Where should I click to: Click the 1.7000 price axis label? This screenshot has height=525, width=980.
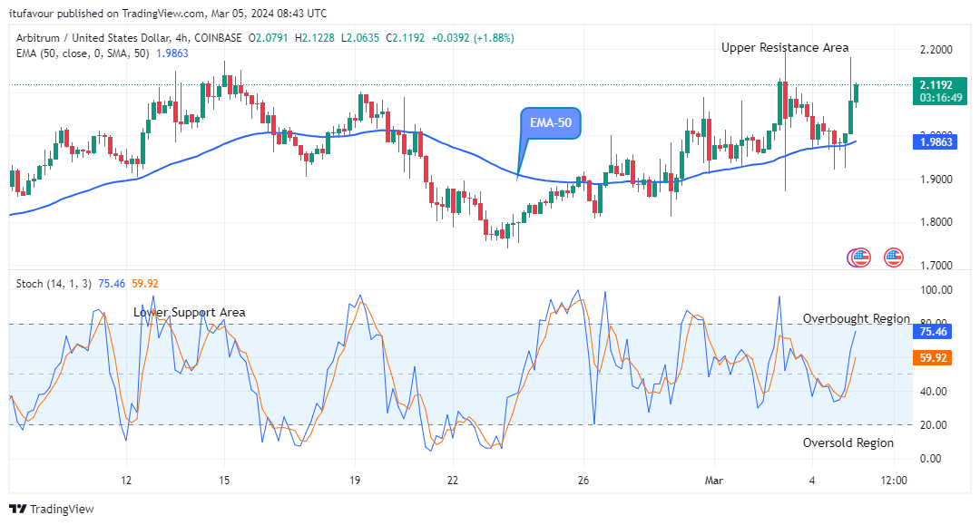(x=936, y=266)
